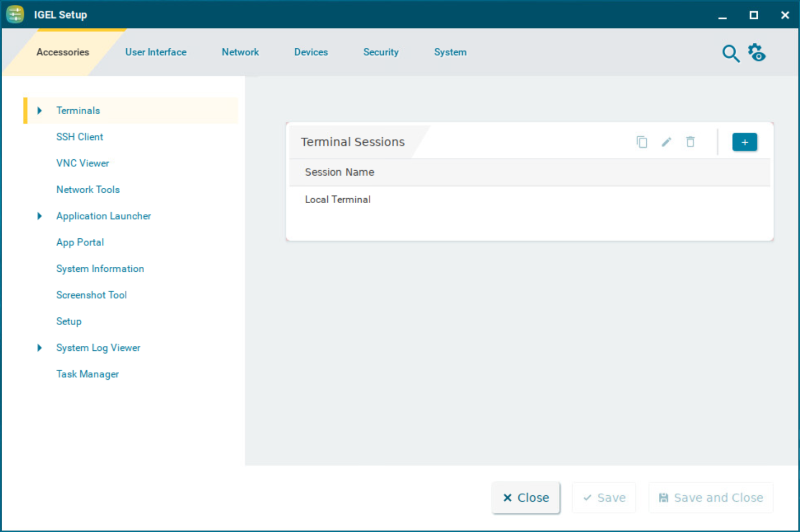Switch to the User Interface tab
The width and height of the screenshot is (800, 532).
pos(155,52)
